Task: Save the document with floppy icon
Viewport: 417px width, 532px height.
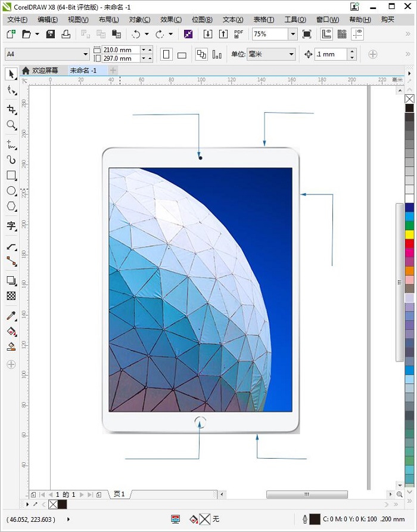Action: [51, 34]
